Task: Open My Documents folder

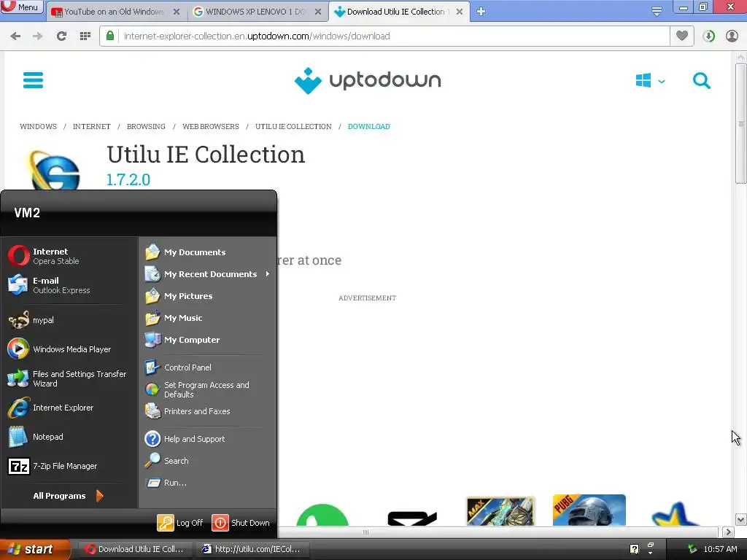Action: point(207,252)
